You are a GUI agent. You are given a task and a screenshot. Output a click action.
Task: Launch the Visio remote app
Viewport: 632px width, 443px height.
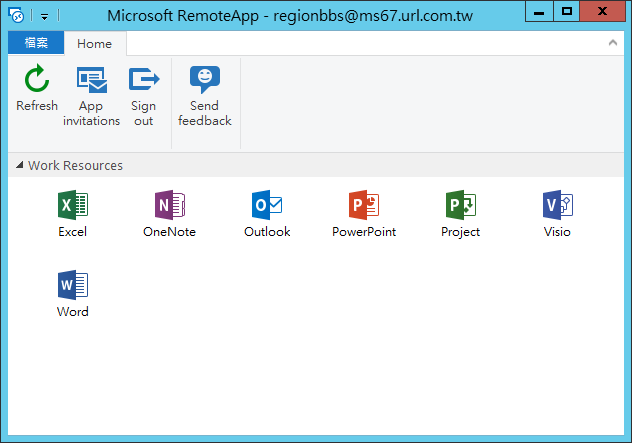click(557, 214)
